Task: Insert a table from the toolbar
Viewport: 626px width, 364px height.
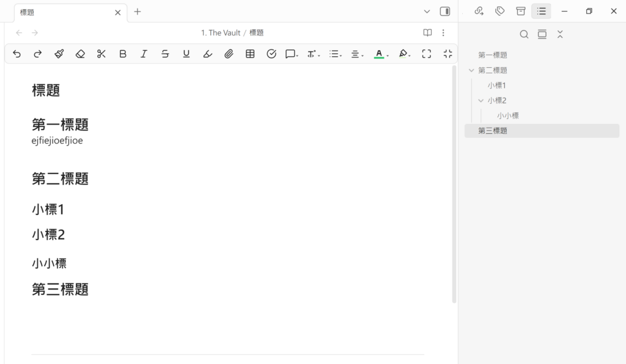Action: point(250,54)
